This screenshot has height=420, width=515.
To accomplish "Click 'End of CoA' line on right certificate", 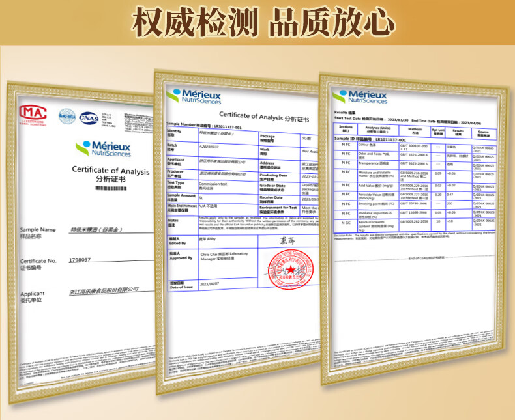I will click(x=415, y=258).
